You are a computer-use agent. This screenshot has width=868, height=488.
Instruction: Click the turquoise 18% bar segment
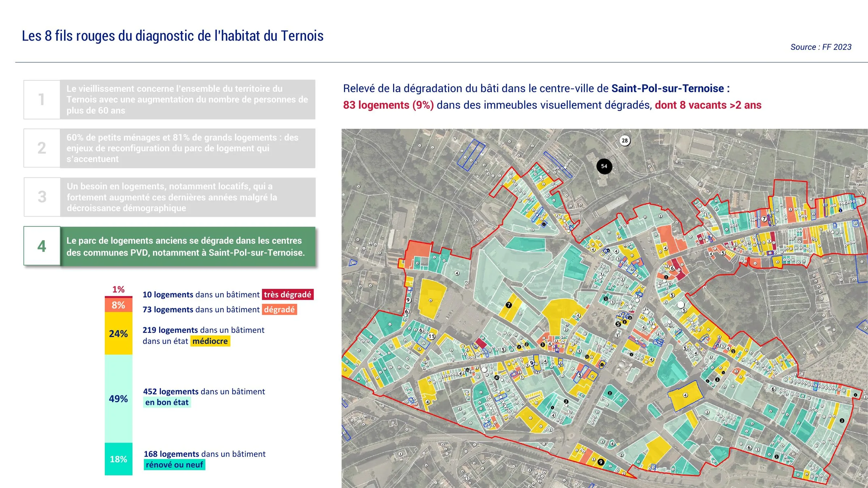point(119,459)
